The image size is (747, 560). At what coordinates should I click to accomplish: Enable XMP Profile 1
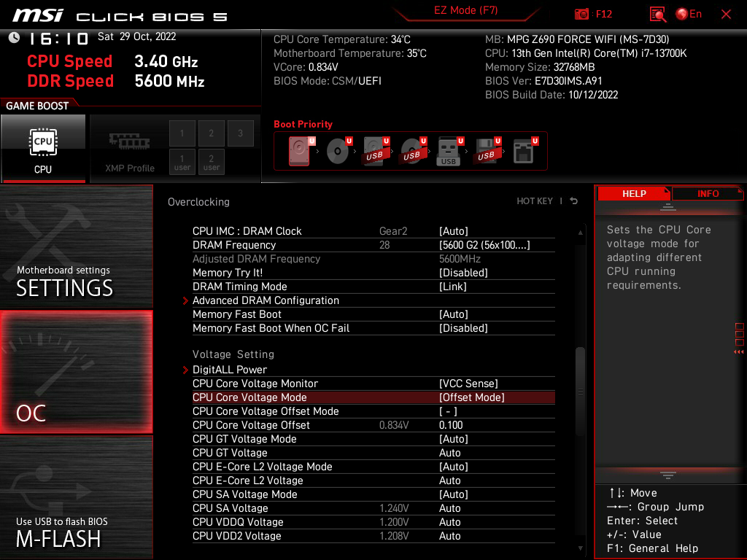182,133
